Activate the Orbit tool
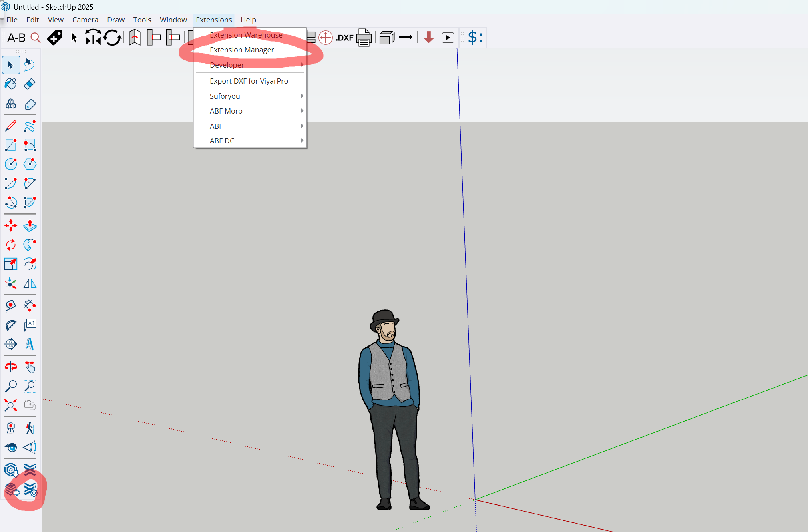Screen dimensions: 808x532 pos(11,367)
